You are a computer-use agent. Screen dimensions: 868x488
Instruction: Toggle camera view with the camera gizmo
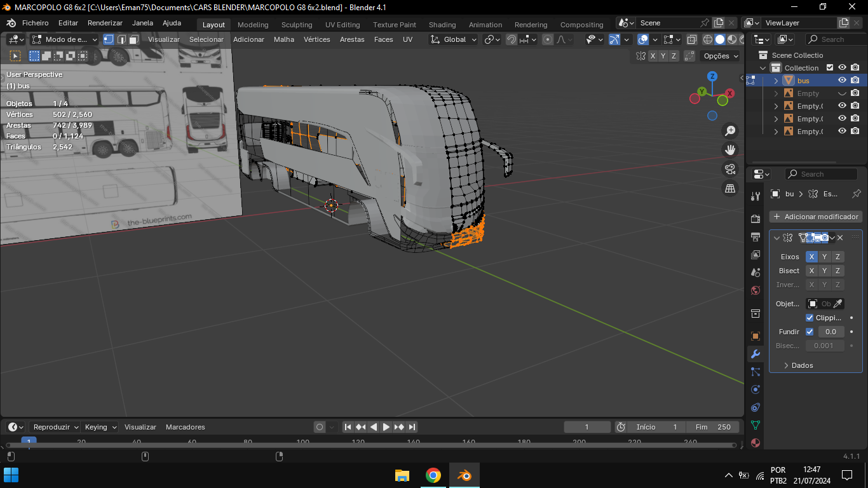730,169
